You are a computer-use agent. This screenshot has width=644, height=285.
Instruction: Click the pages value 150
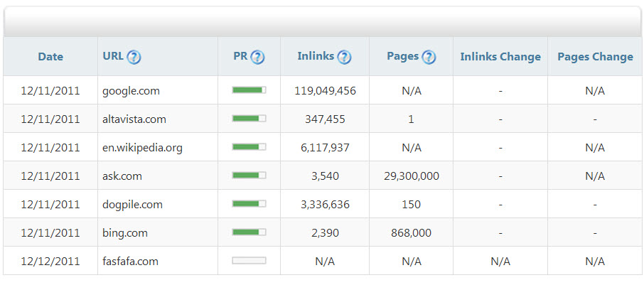(412, 205)
